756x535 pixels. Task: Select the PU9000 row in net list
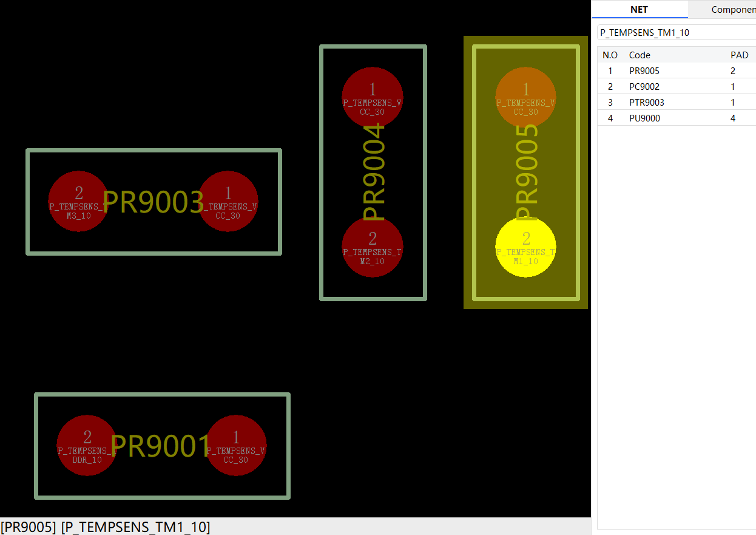point(677,118)
